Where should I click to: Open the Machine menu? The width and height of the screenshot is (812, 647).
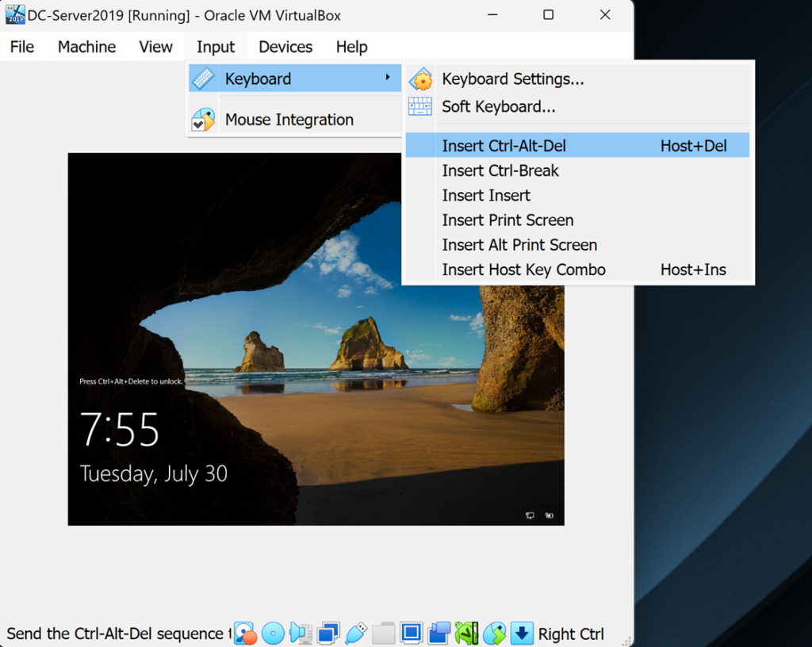(86, 47)
